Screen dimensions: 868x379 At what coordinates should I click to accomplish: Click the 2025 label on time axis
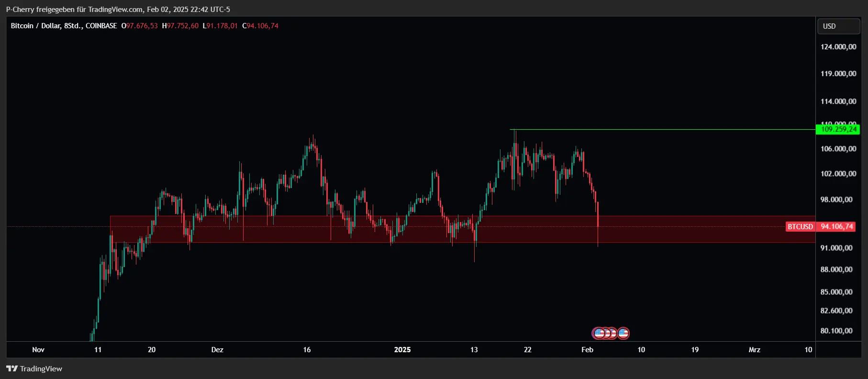tap(402, 350)
